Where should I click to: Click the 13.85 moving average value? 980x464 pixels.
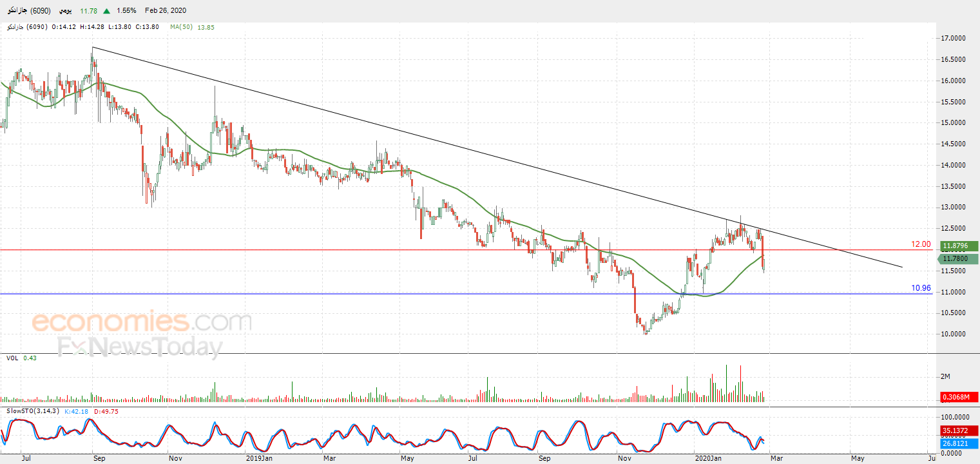click(207, 27)
